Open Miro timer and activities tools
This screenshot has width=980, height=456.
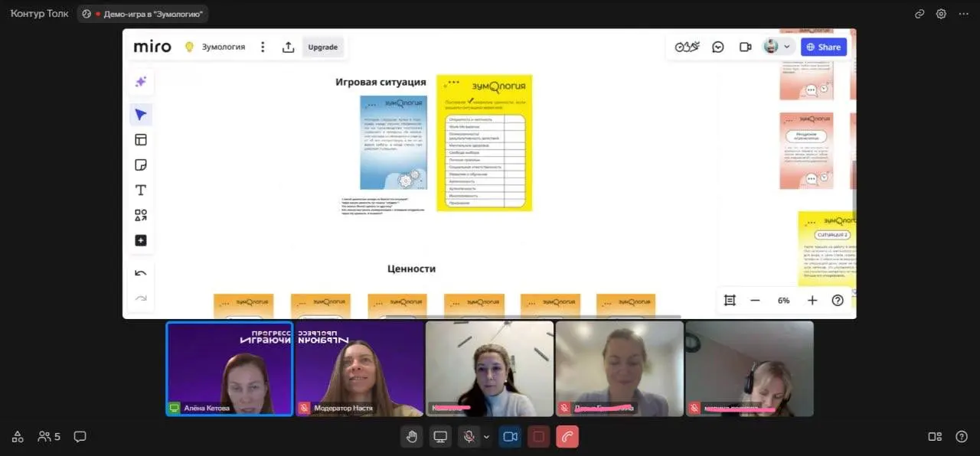click(687, 47)
